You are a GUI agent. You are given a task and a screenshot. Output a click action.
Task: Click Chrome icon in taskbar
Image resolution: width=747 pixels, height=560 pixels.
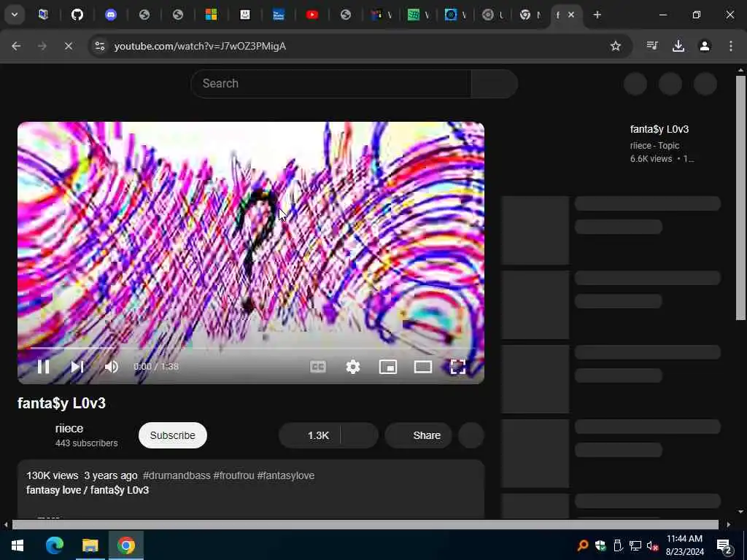125,545
